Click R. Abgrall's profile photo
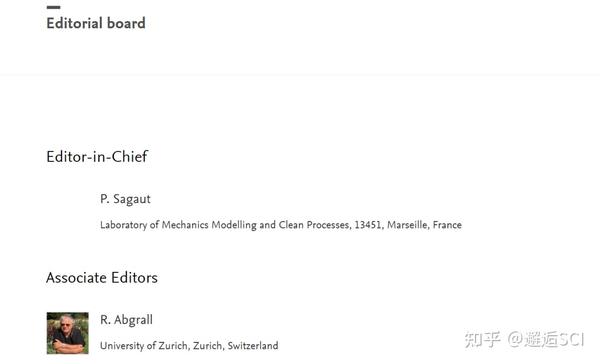600x364 pixels. [67, 333]
